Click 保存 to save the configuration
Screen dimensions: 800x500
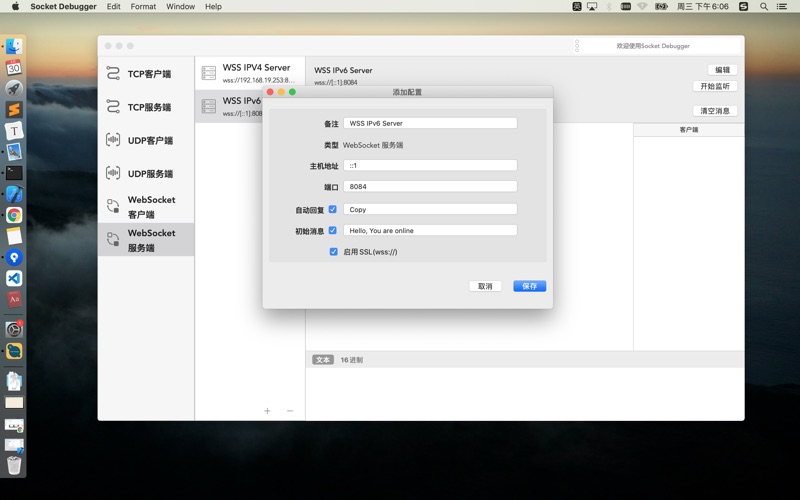530,286
